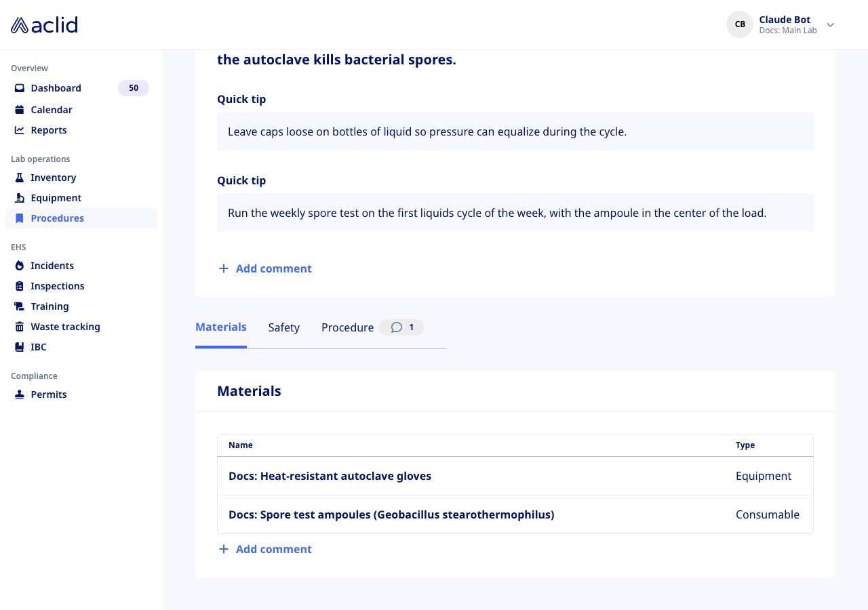This screenshot has height=610, width=868.
Task: Click the Type column header
Action: tap(745, 445)
